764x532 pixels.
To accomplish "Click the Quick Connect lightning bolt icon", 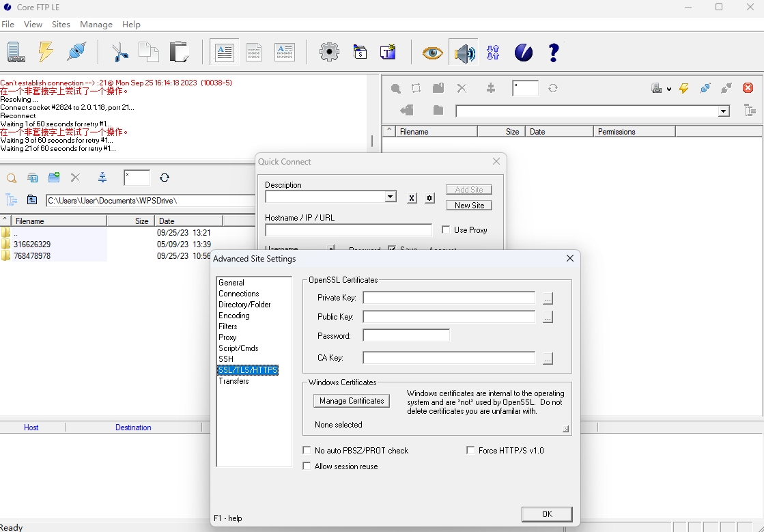I will 46,52.
